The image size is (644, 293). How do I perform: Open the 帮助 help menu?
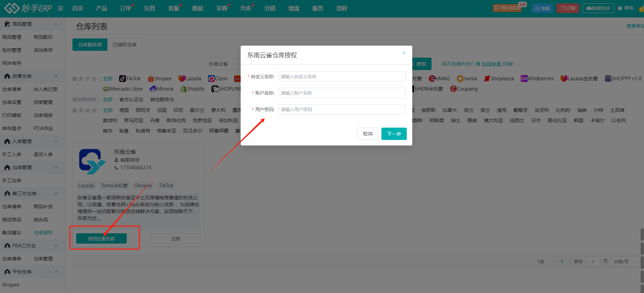pyautogui.click(x=626, y=8)
